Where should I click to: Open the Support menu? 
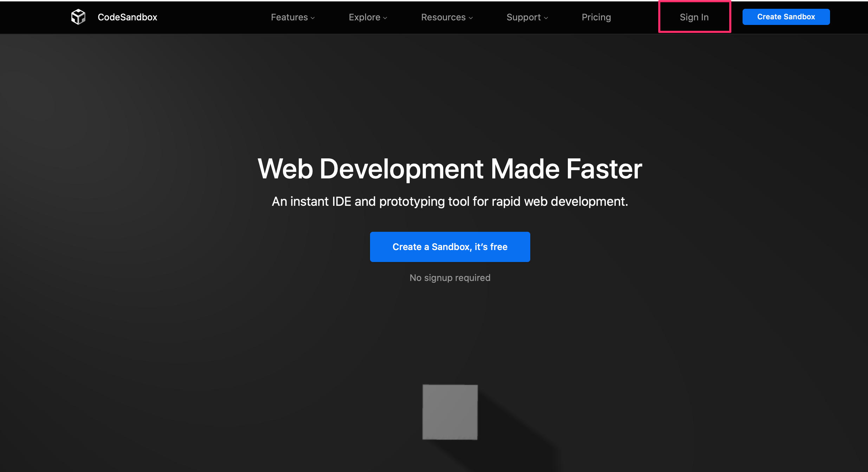[x=524, y=17]
